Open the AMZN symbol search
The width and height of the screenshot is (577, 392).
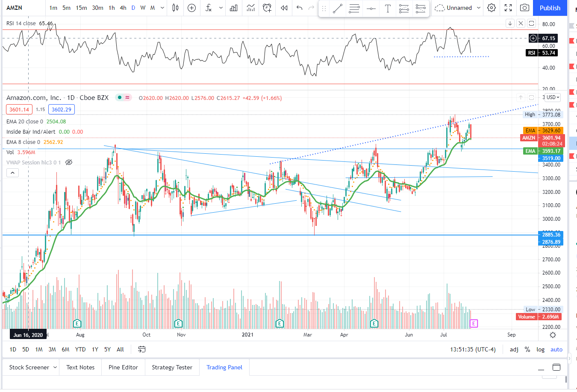click(x=15, y=8)
